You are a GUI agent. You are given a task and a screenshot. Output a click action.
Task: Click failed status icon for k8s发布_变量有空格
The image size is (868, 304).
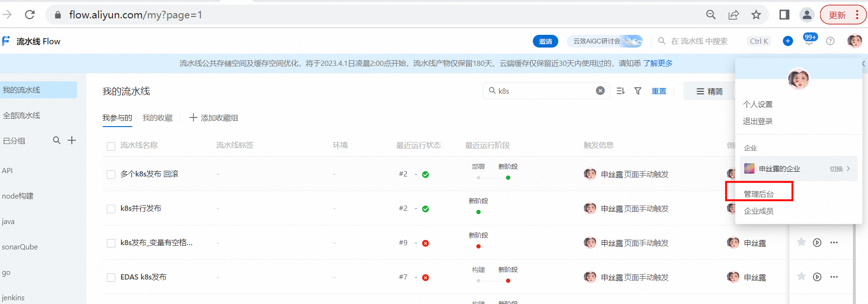426,243
